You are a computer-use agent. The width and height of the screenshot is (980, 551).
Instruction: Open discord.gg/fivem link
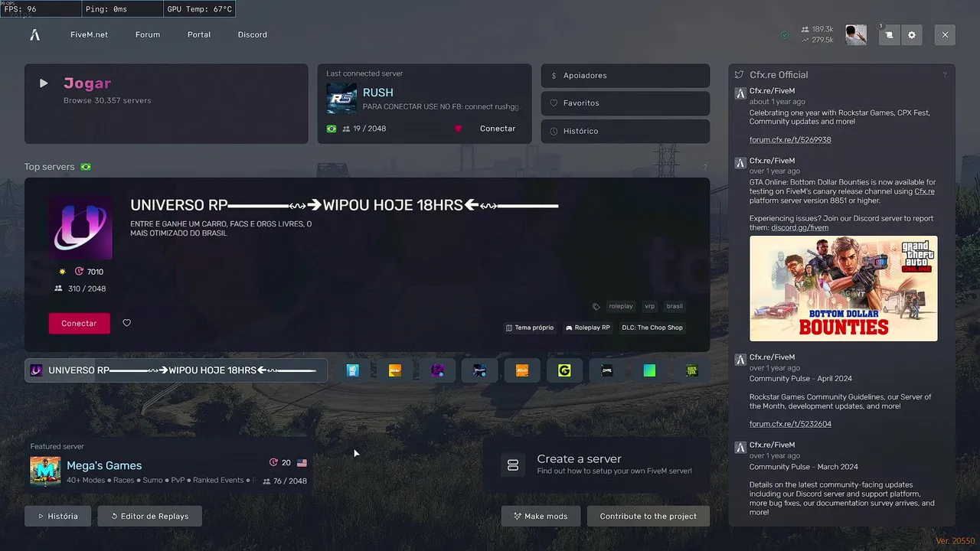[800, 227]
